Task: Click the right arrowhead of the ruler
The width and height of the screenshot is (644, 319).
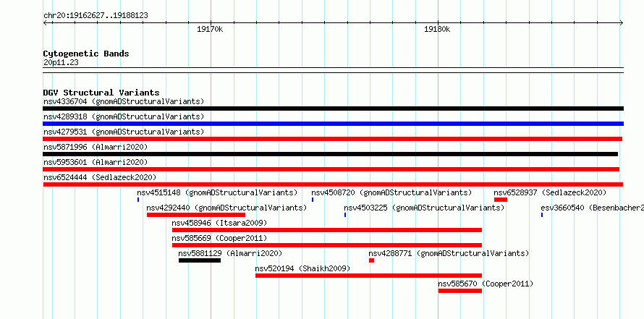Action: (622, 23)
